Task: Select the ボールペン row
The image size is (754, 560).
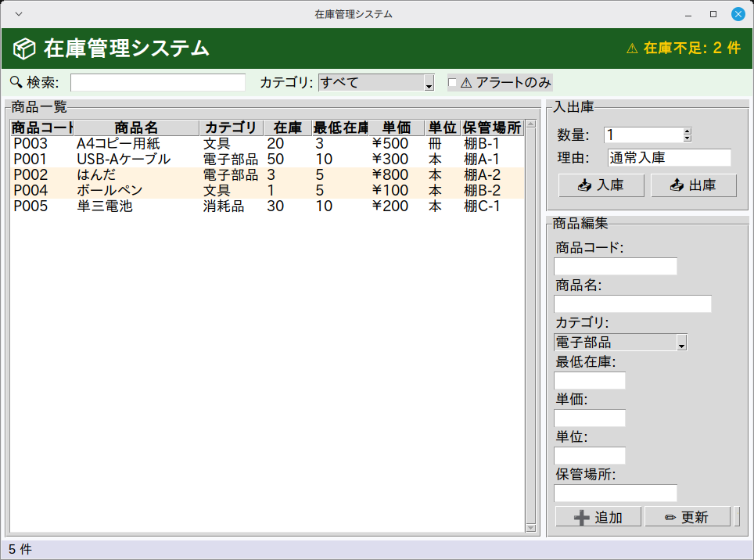Action: pyautogui.click(x=267, y=190)
